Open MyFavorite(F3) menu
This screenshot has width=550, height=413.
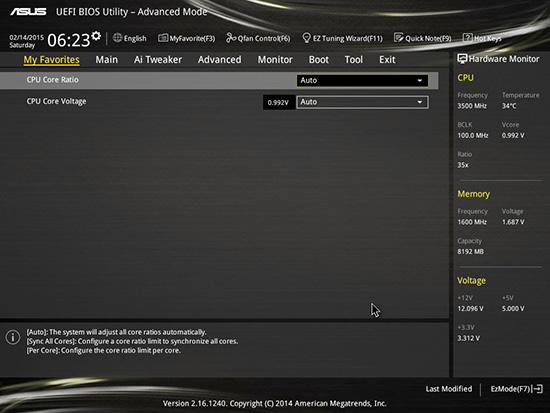(187, 38)
